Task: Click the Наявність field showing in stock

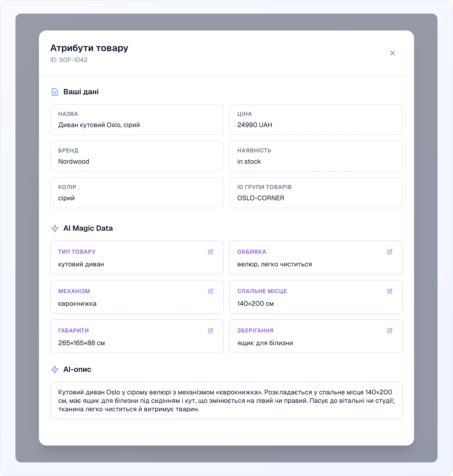Action: pyautogui.click(x=316, y=156)
